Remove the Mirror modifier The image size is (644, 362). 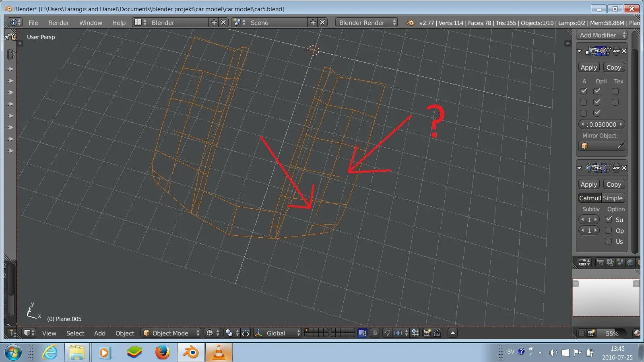[624, 51]
